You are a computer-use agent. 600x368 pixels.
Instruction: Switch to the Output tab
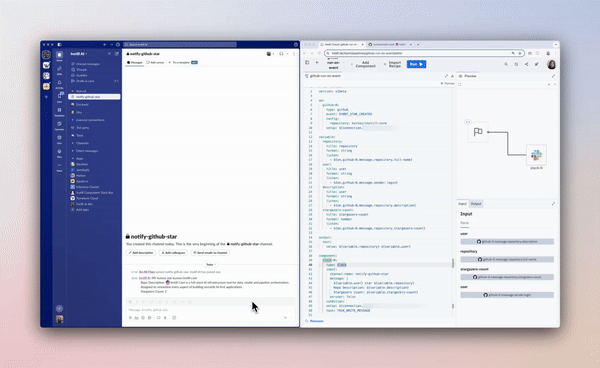(x=476, y=204)
